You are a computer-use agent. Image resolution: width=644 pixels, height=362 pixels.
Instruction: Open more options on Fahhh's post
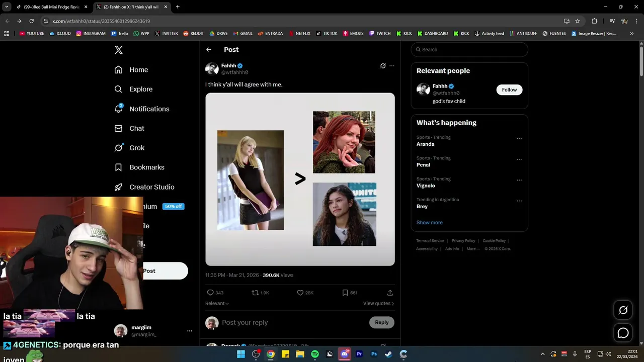[x=392, y=66]
